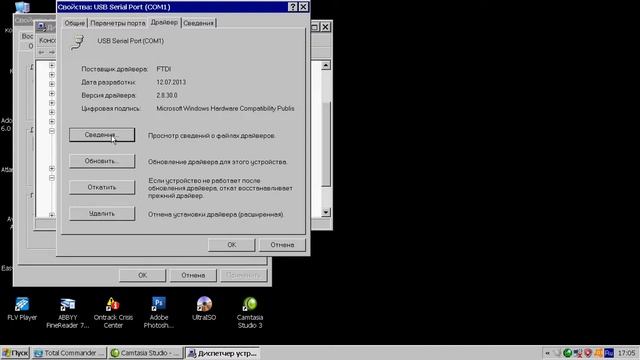Click the red shield tray icon
The width and height of the screenshot is (640, 360).
[588, 353]
